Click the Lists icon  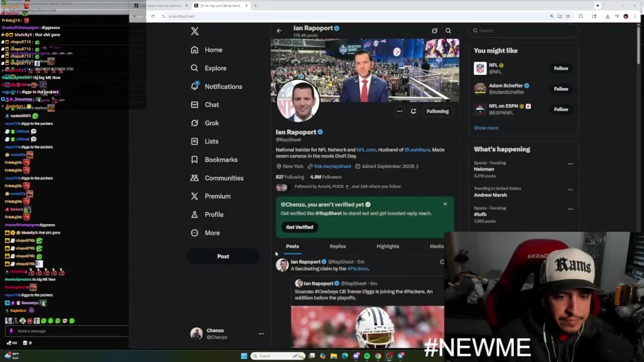coord(195,141)
